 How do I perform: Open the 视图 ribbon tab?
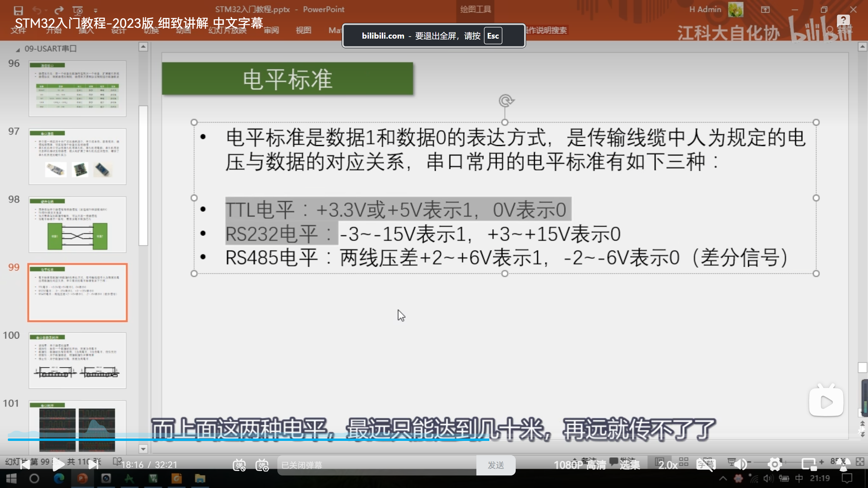tap(303, 30)
